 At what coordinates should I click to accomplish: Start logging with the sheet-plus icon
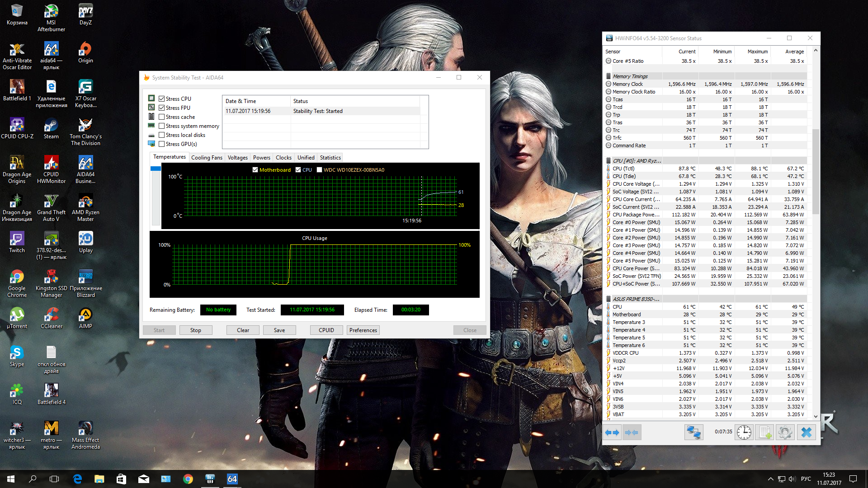pos(765,432)
